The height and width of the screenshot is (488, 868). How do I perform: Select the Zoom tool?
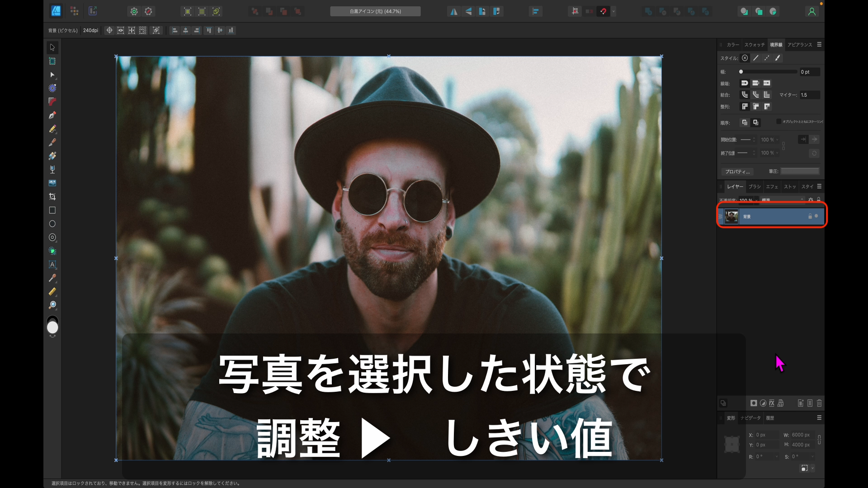click(52, 305)
